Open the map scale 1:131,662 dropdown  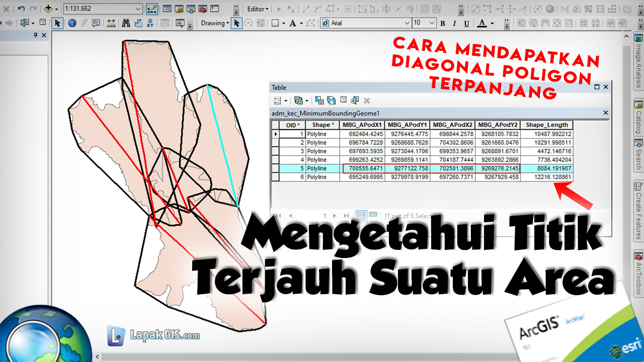[138, 9]
